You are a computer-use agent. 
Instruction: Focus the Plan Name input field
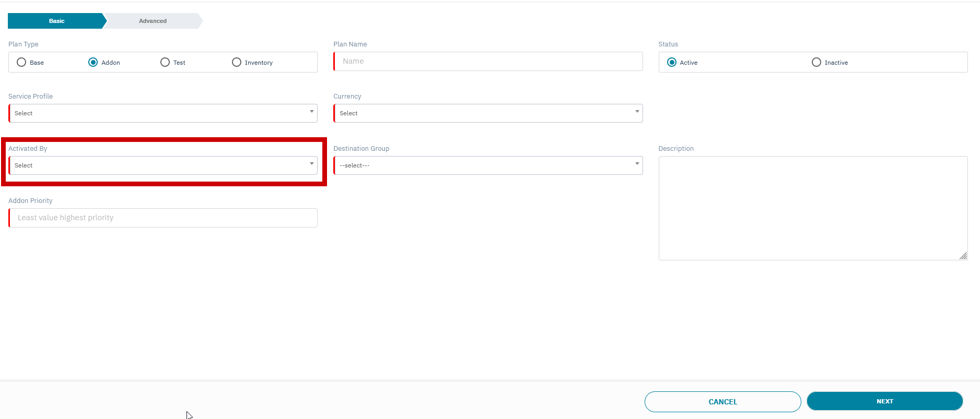488,61
